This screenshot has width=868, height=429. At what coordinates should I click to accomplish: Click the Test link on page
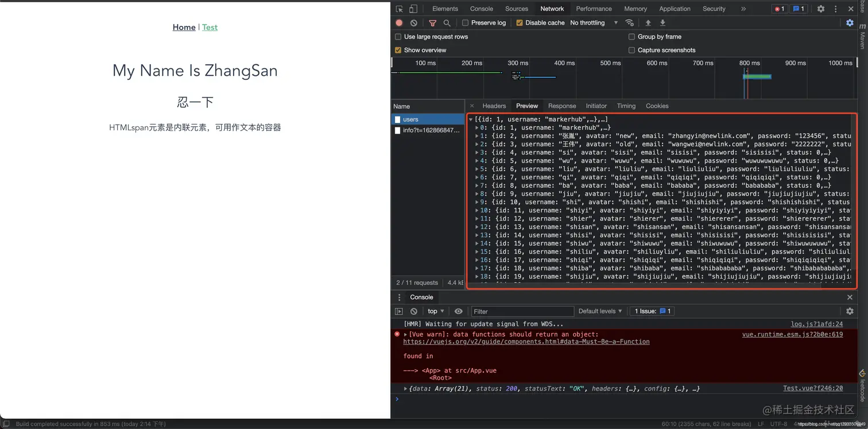pos(210,27)
